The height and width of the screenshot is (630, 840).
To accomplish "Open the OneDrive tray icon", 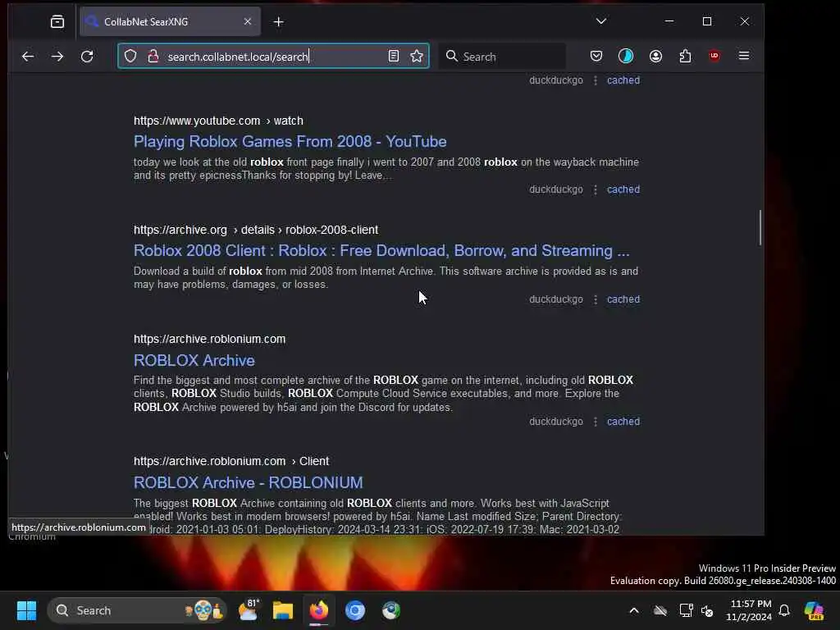I will click(x=660, y=610).
